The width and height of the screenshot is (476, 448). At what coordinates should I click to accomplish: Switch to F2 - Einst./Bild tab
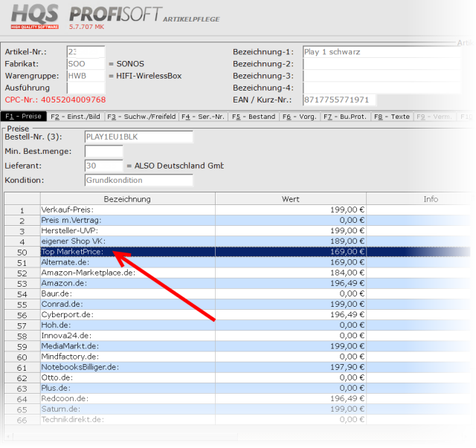coord(75,117)
